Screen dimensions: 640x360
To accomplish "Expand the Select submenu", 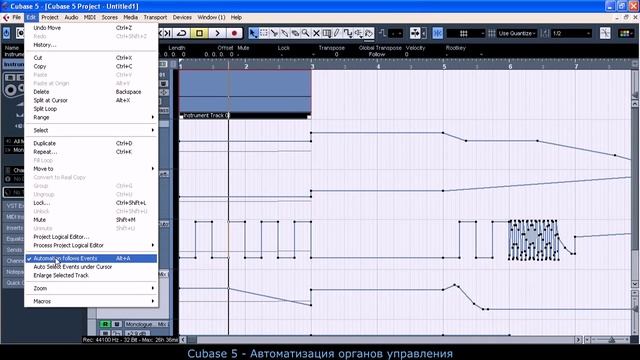I will (x=91, y=130).
